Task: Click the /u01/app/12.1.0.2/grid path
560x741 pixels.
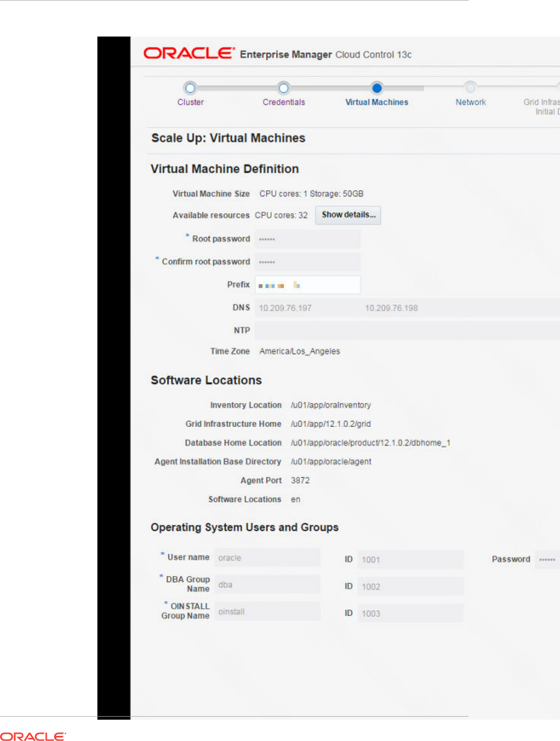Action: 331,424
